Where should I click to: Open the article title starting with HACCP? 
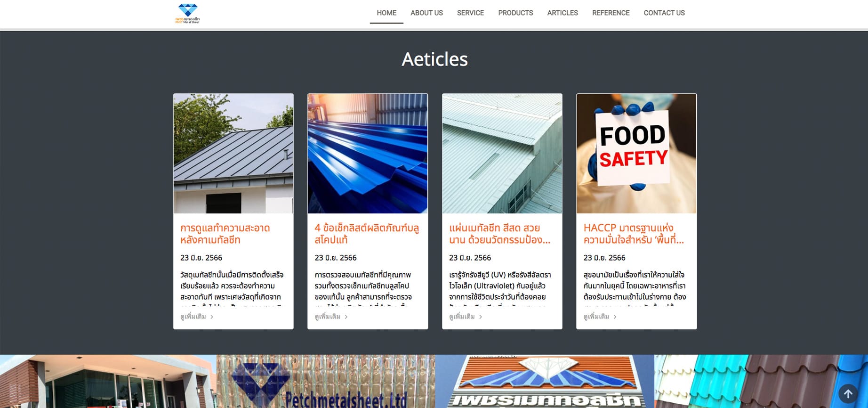(x=634, y=234)
